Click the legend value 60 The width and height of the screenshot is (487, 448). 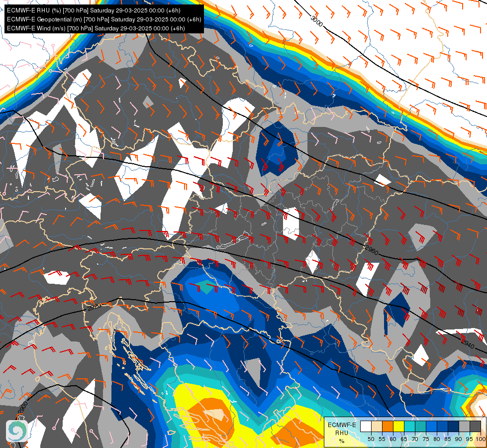coord(392,440)
